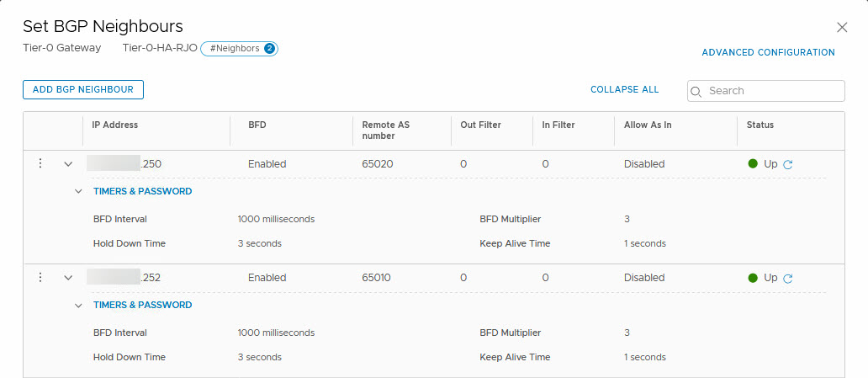Click the search magnifier icon
This screenshot has width=868, height=378.
pyautogui.click(x=698, y=91)
